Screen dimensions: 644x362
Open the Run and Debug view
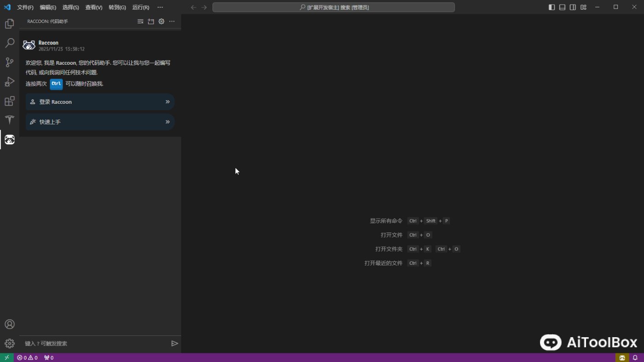click(x=9, y=82)
